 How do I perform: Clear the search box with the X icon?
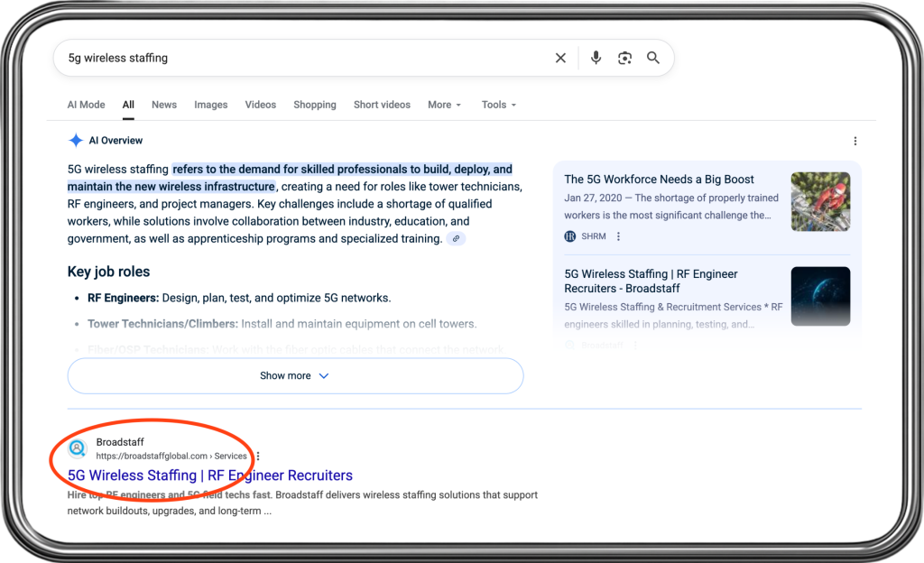point(560,58)
